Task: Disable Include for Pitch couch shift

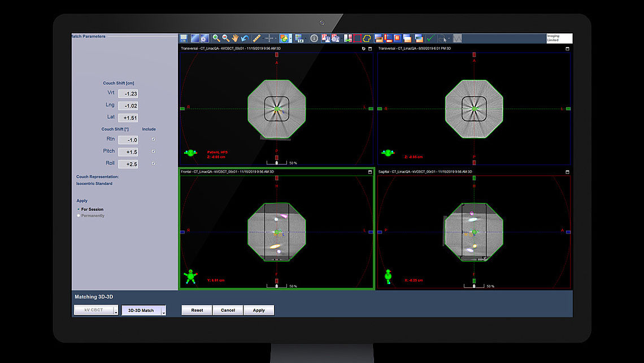Action: 153,151
